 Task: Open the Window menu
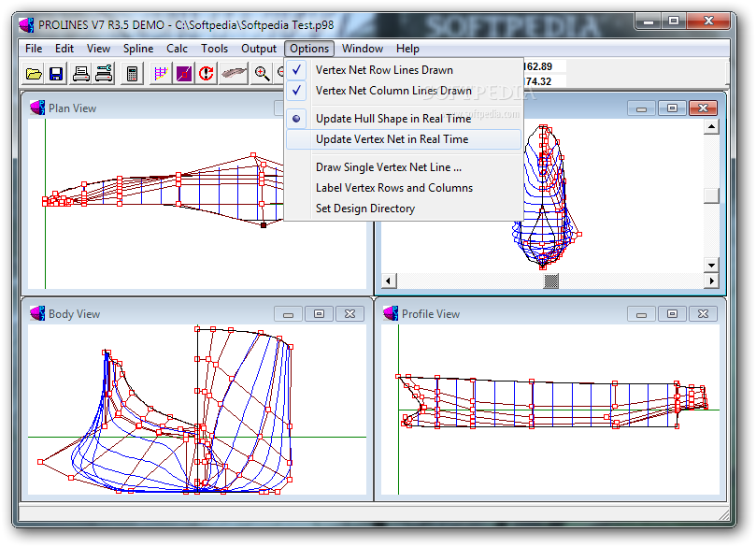tap(363, 49)
